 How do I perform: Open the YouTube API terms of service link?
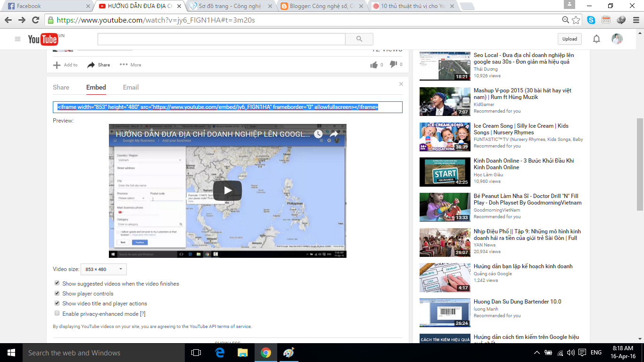pos(220,326)
